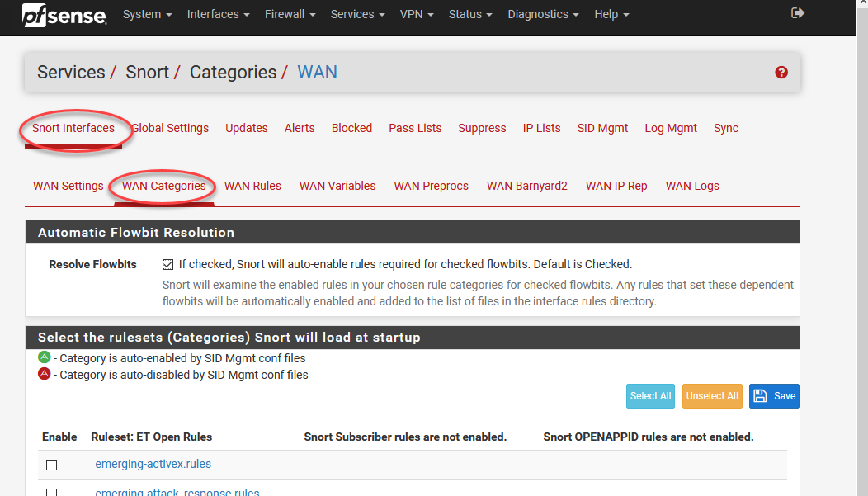The image size is (868, 496).
Task: Open the Log Mgmt tab
Action: click(x=670, y=129)
